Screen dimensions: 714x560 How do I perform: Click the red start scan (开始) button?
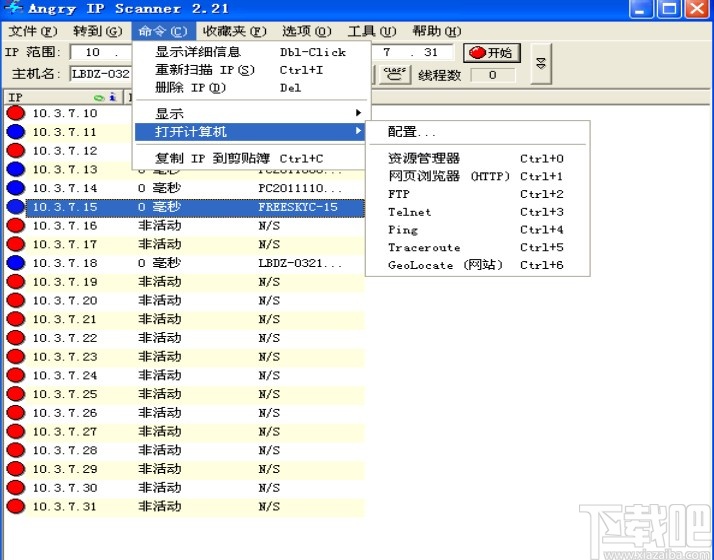click(491, 52)
